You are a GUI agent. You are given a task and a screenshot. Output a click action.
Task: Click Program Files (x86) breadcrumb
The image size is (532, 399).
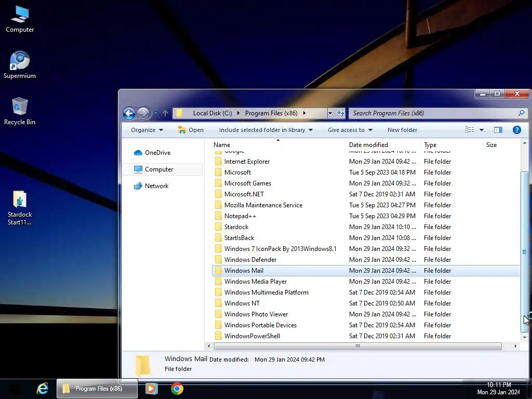(x=271, y=113)
